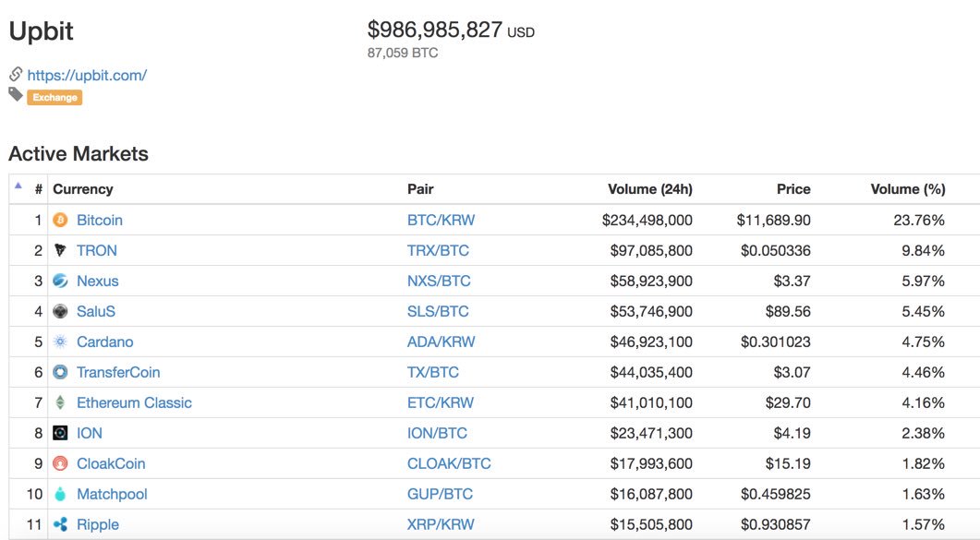980x540 pixels.
Task: Open the ETC/KRW pair link
Action: click(x=441, y=402)
